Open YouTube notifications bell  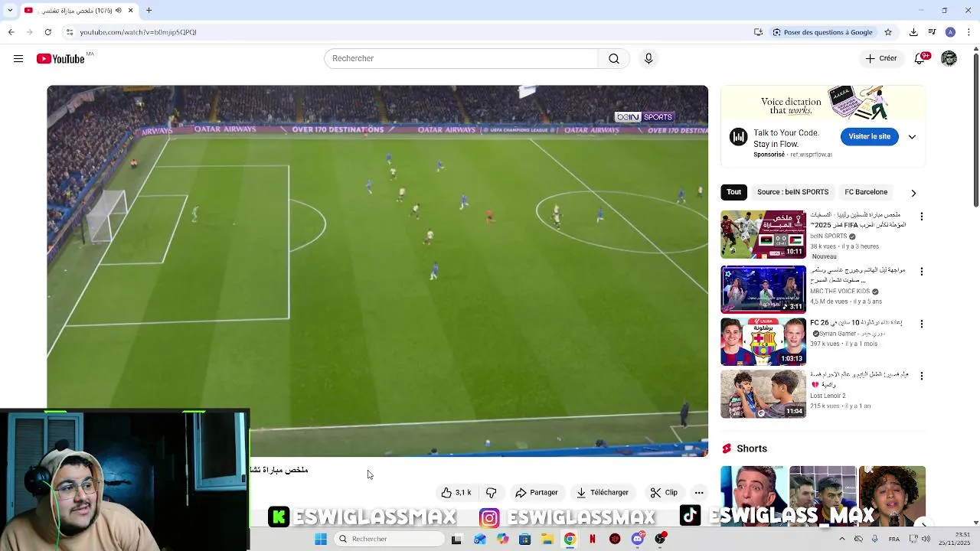pos(921,59)
